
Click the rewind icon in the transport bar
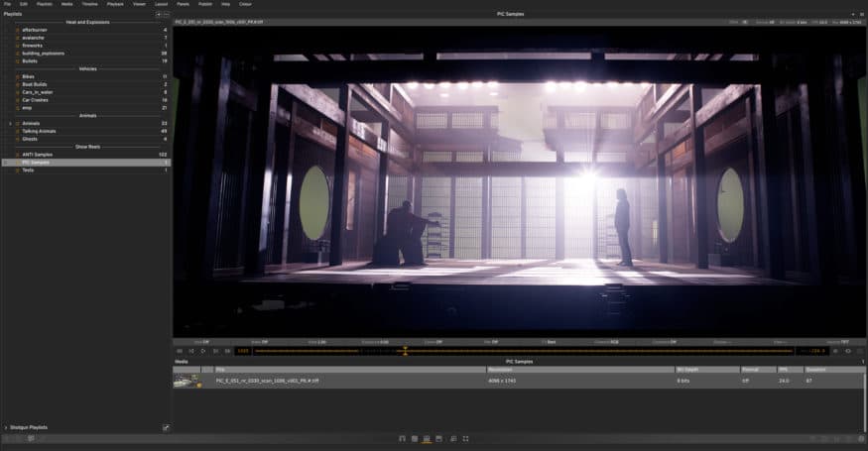click(x=180, y=350)
